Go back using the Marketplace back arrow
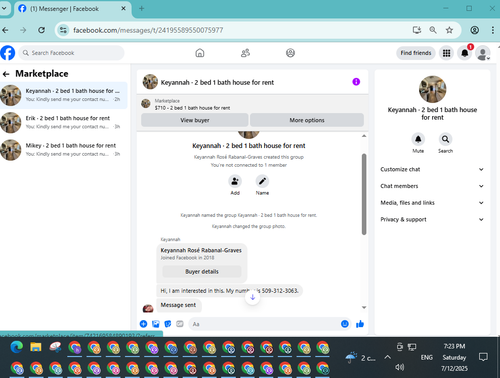The width and height of the screenshot is (500, 378). [x=6, y=74]
